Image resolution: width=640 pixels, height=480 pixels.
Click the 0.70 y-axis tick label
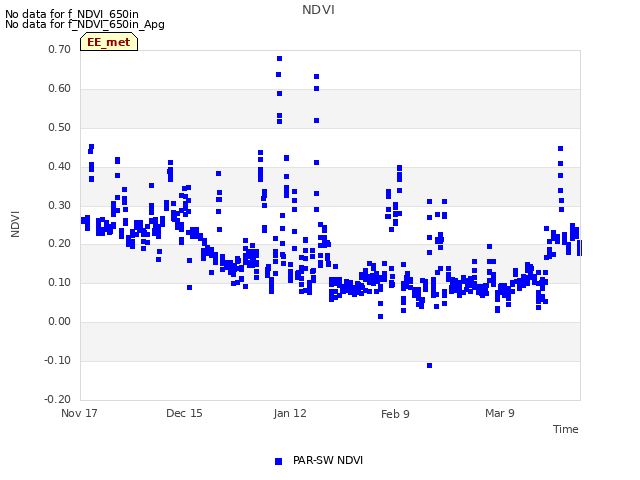[60, 49]
